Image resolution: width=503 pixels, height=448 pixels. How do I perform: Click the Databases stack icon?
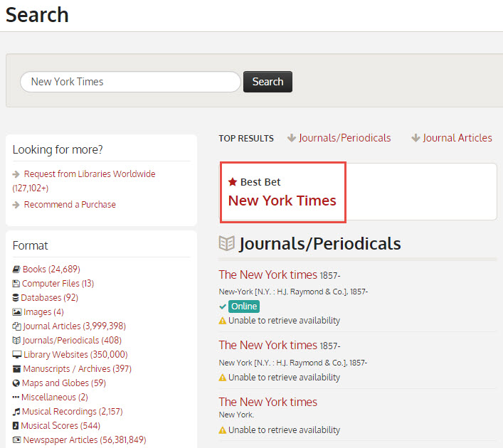tap(16, 297)
